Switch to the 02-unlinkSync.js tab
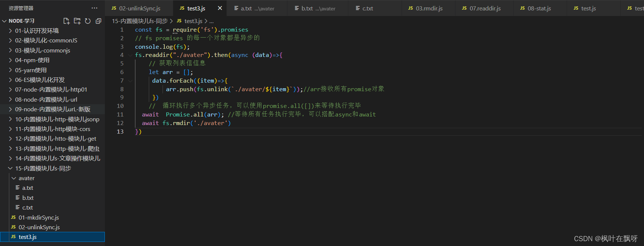The height and width of the screenshot is (246, 644). [x=139, y=8]
